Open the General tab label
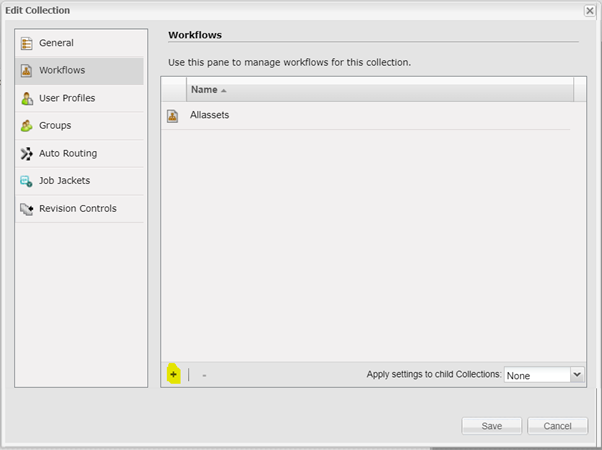Screen dimensions: 602x450 coord(56,43)
